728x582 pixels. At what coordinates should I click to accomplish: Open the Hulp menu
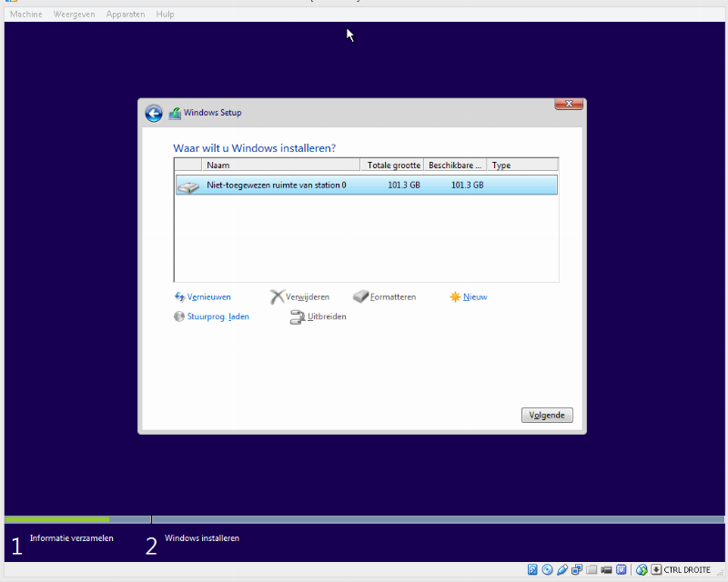(165, 15)
